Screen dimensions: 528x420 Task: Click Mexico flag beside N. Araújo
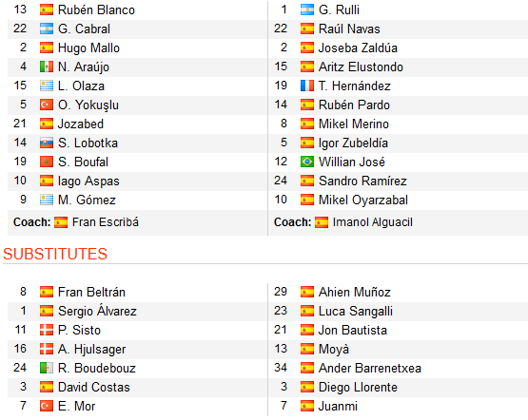pos(47,67)
